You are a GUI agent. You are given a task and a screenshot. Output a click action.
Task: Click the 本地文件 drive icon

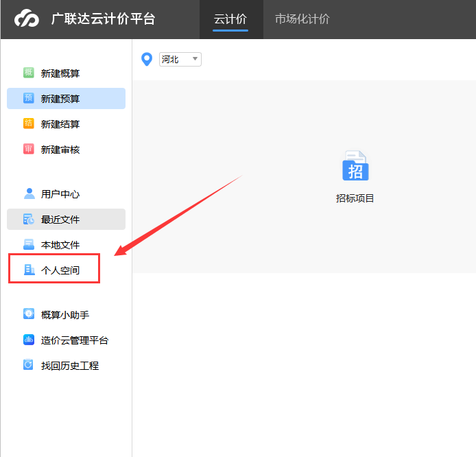[x=29, y=244]
